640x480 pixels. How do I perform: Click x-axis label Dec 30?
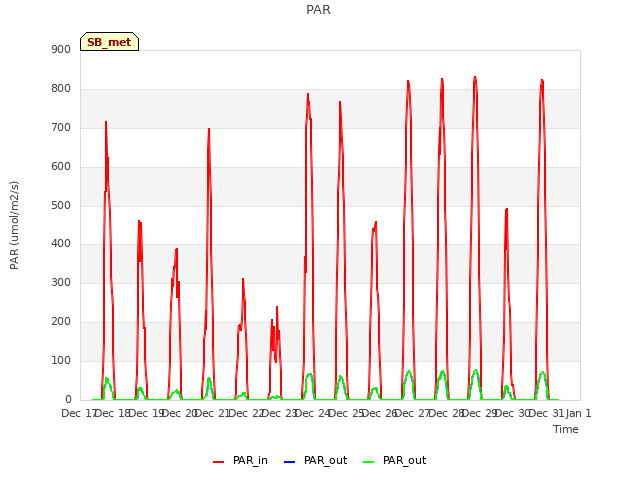tap(513, 413)
